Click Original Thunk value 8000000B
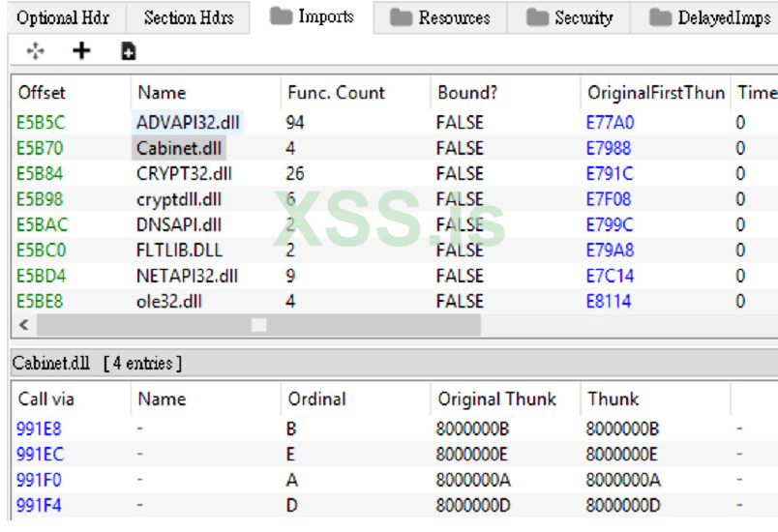Screen dimensions: 778x532 click(472, 429)
